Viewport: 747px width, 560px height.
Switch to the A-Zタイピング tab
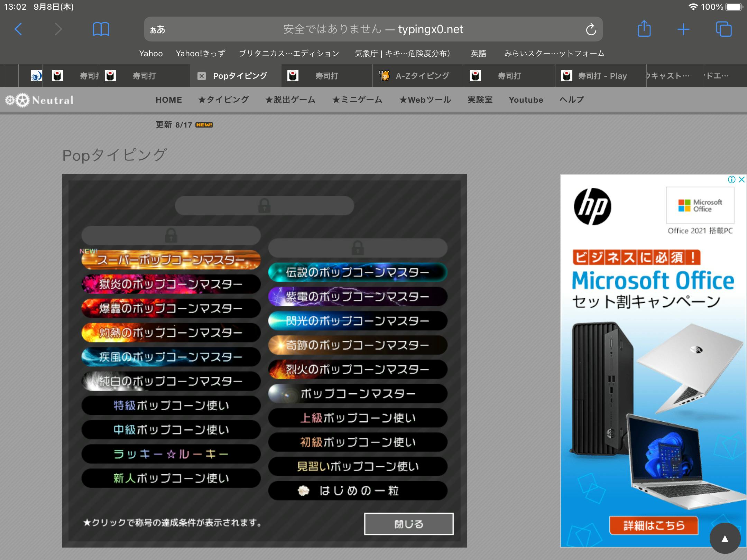[422, 76]
